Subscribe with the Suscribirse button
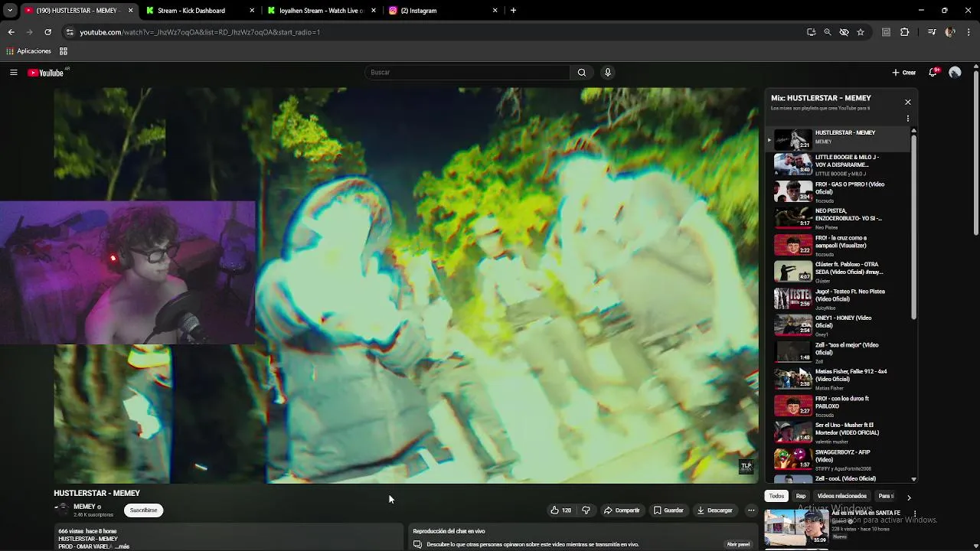The width and height of the screenshot is (980, 551). pos(143,510)
